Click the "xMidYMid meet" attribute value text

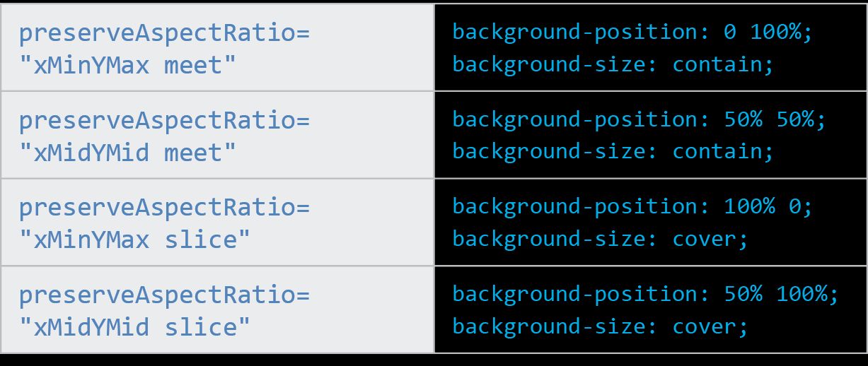pos(127,153)
